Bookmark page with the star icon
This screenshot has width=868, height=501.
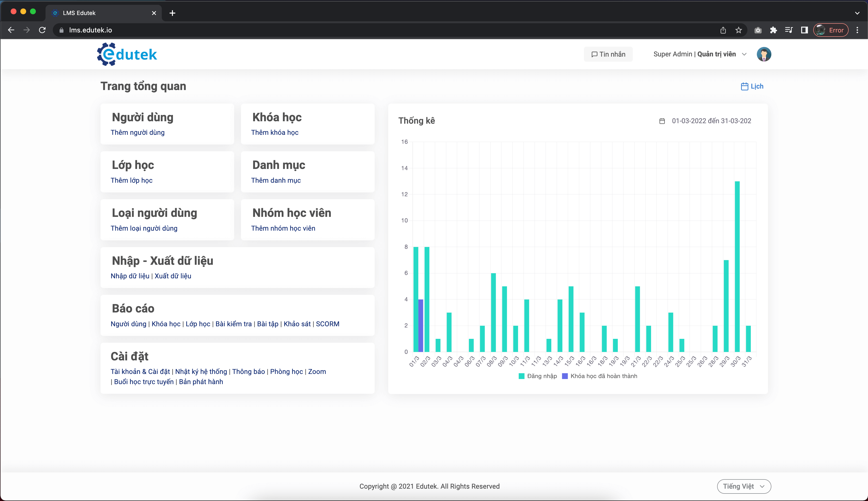[x=738, y=30]
